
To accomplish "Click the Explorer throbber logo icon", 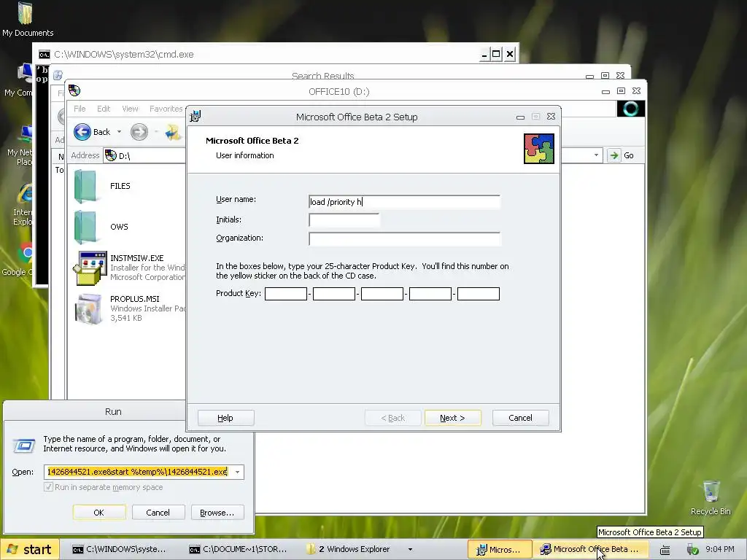I will (631, 109).
